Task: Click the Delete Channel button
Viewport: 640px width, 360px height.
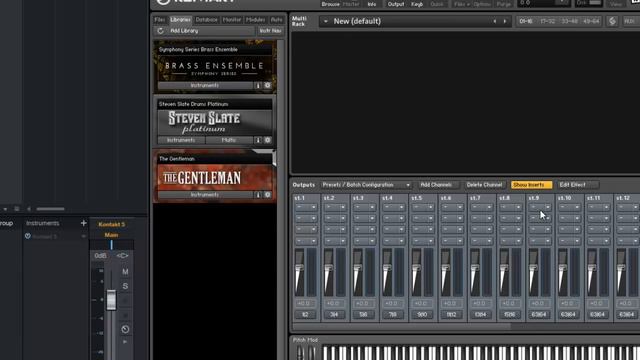Action: tap(484, 185)
